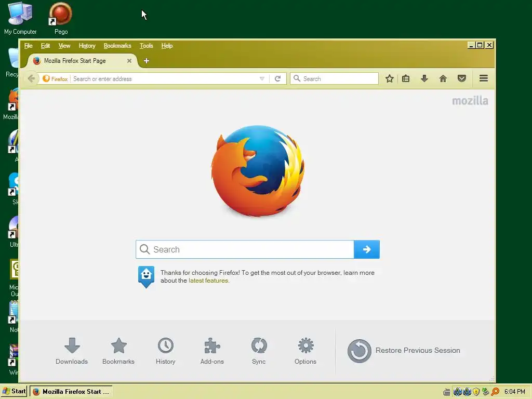Open the History menu
The image size is (532, 399).
(x=87, y=46)
